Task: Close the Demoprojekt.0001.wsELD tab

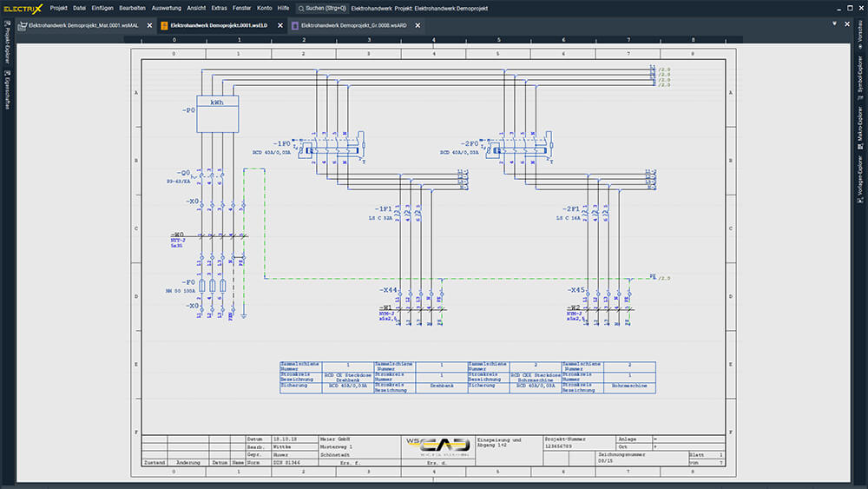Action: coord(279,26)
